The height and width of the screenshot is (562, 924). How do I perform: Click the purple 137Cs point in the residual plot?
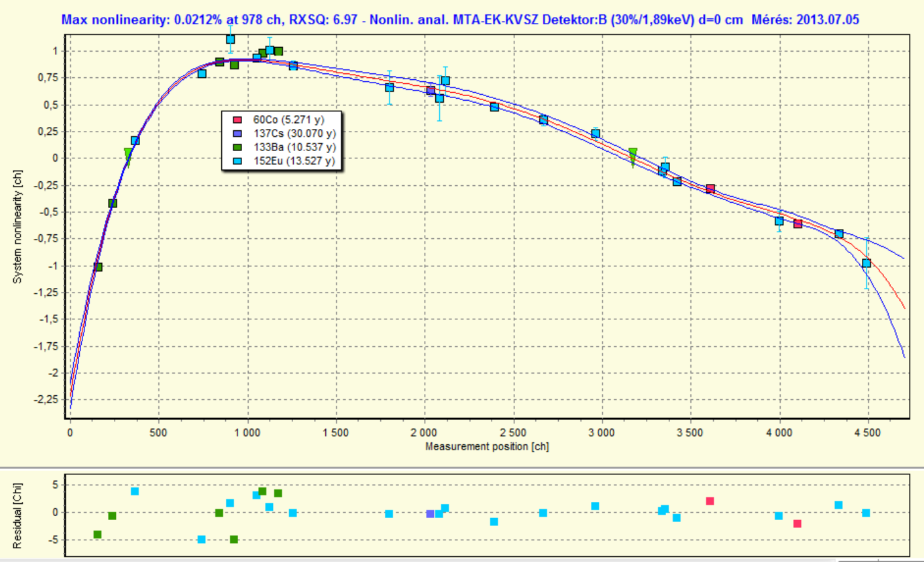coord(430,514)
